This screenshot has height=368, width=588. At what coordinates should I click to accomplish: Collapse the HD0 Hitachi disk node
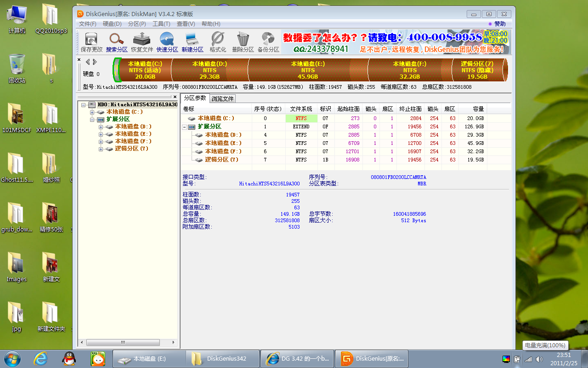[x=83, y=105]
